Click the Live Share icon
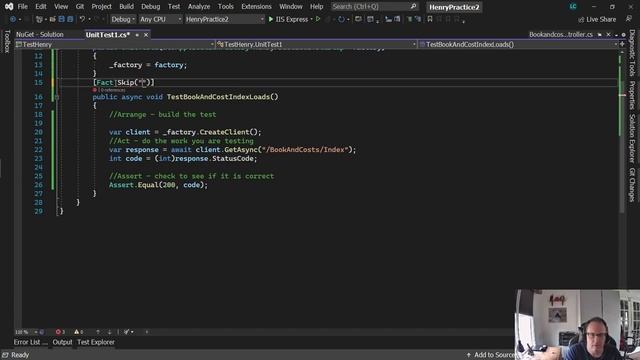The image size is (640, 360). click(581, 20)
